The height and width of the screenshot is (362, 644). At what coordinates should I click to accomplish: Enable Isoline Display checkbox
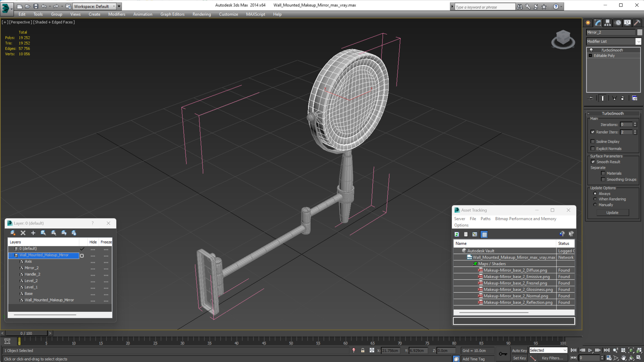click(593, 141)
